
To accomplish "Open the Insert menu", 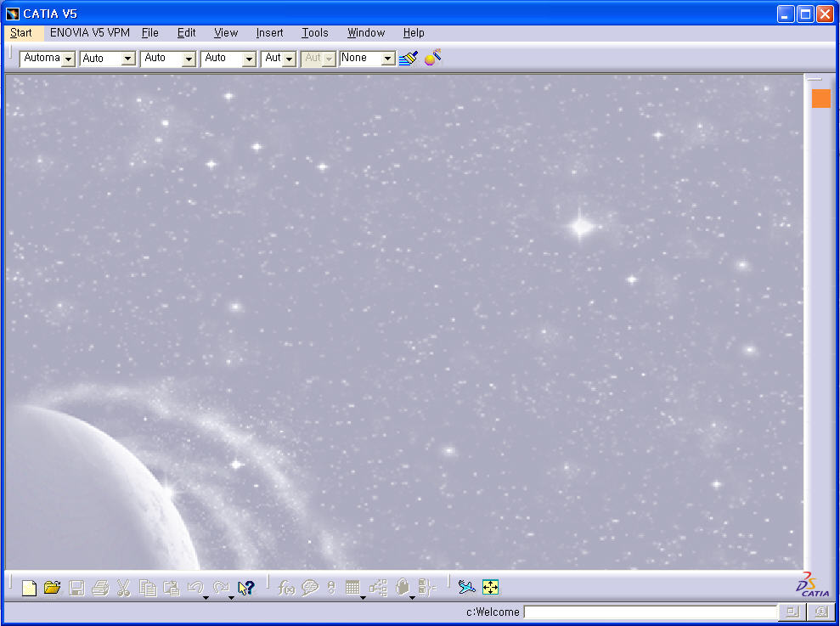I will point(269,33).
